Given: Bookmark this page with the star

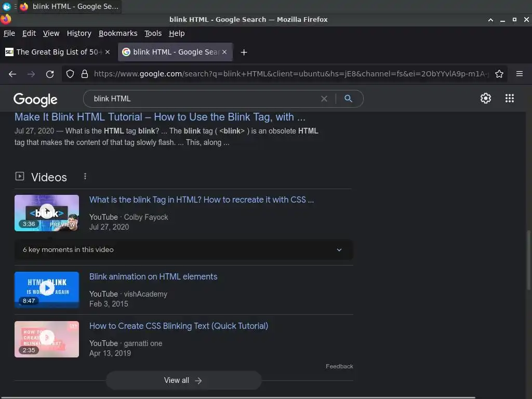Looking at the screenshot, I should pyautogui.click(x=499, y=74).
